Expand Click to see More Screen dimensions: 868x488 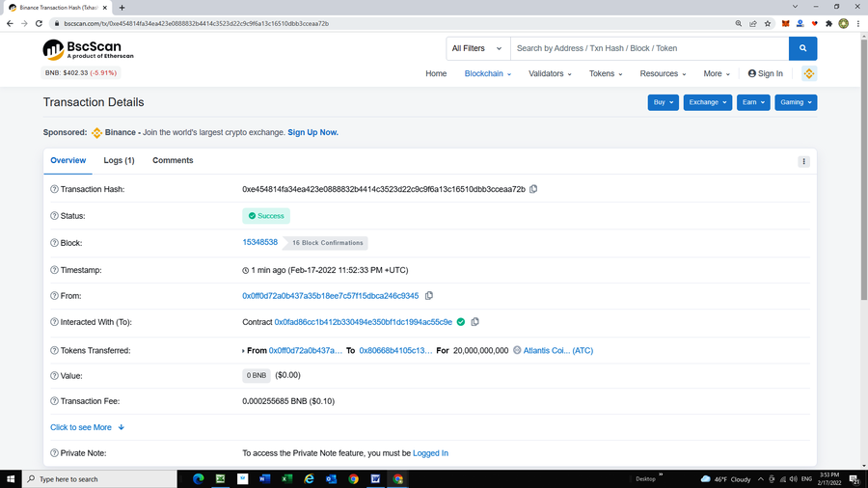tap(87, 427)
